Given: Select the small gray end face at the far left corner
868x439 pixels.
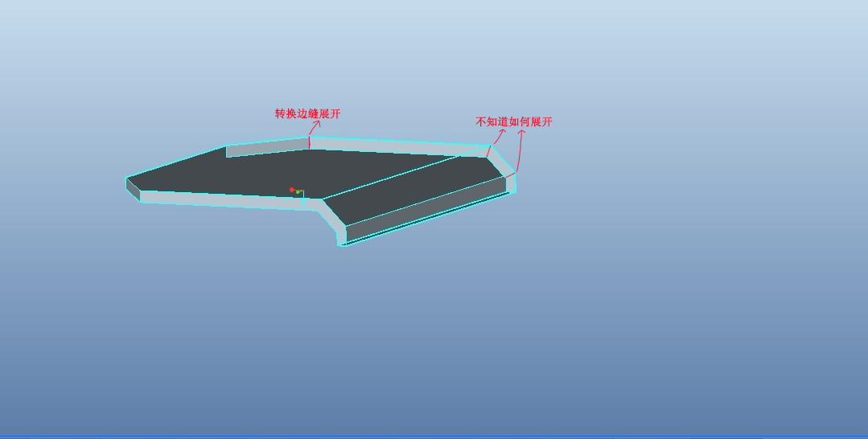Looking at the screenshot, I should pos(133,189).
